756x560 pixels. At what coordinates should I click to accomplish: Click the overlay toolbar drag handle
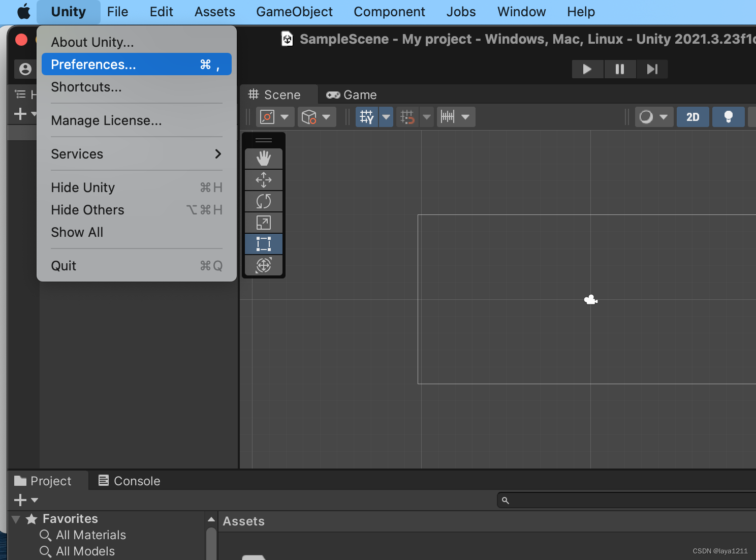(264, 140)
